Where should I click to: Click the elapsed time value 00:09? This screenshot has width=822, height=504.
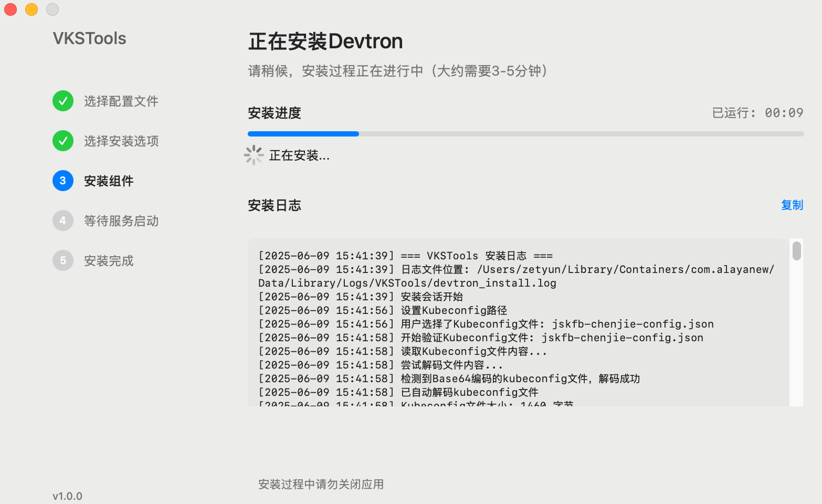(x=784, y=113)
